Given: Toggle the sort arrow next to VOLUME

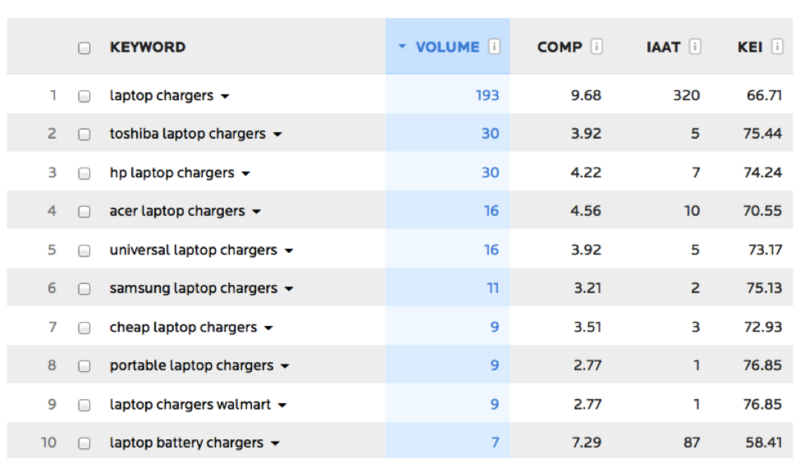Looking at the screenshot, I should tap(402, 46).
